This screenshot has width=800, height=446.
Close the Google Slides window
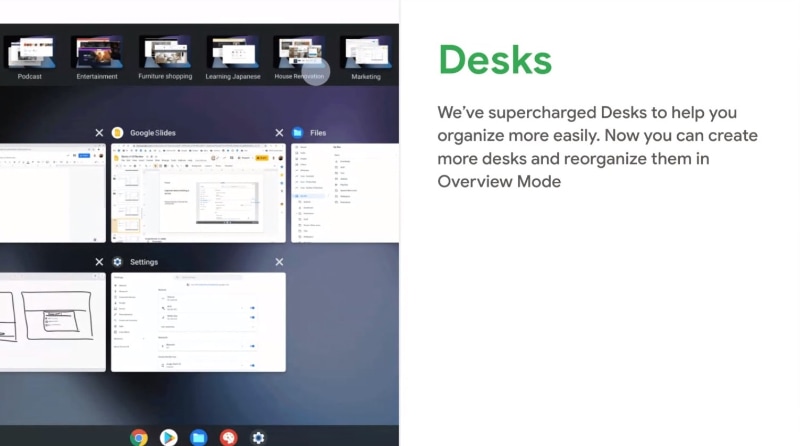pos(279,133)
